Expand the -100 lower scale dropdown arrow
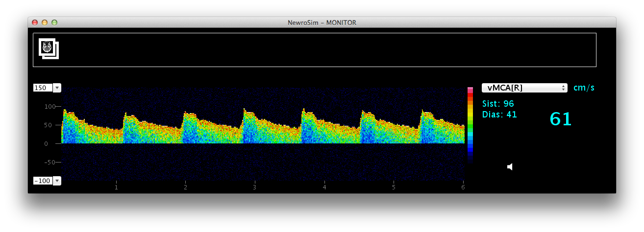Screen dimensions: 644x232 pyautogui.click(x=57, y=181)
